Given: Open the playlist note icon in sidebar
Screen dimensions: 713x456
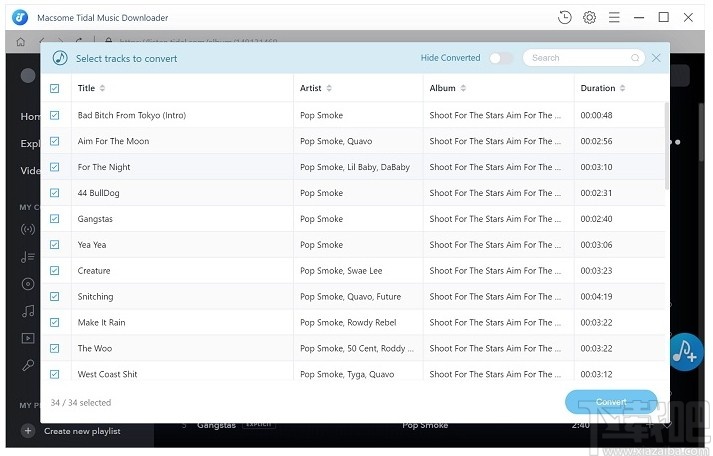Looking at the screenshot, I should 28,257.
